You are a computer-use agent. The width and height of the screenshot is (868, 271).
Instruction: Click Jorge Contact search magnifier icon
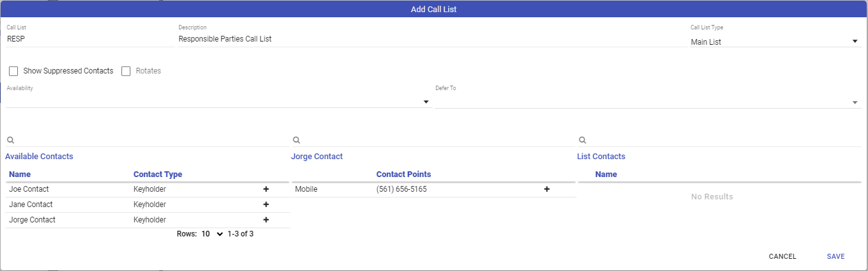pos(296,140)
